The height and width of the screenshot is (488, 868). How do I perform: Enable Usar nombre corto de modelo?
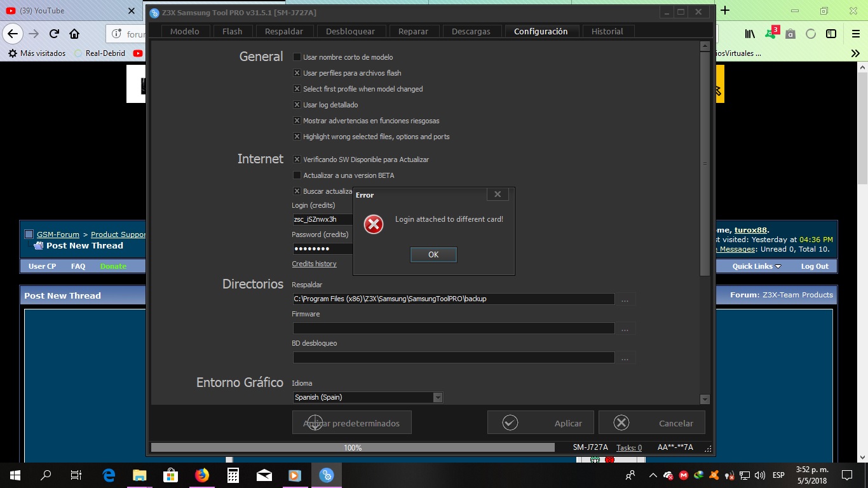297,57
